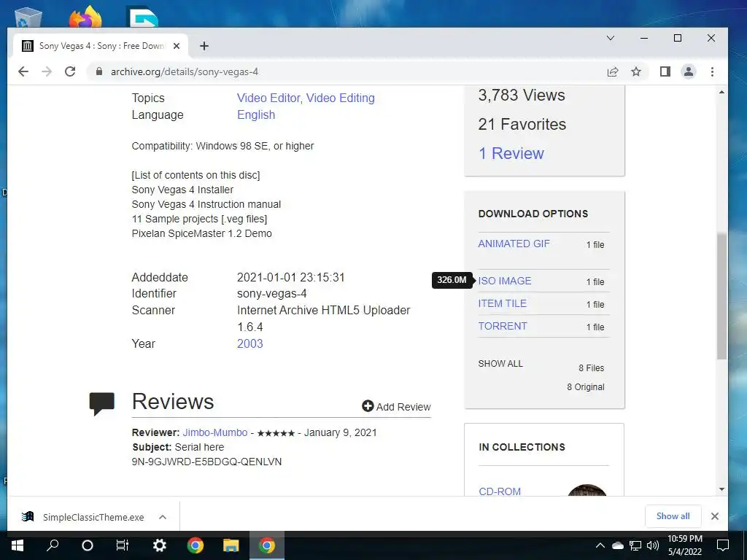Download the ITEM TILE file
Viewport: 747px width, 560px height.
tap(502, 303)
